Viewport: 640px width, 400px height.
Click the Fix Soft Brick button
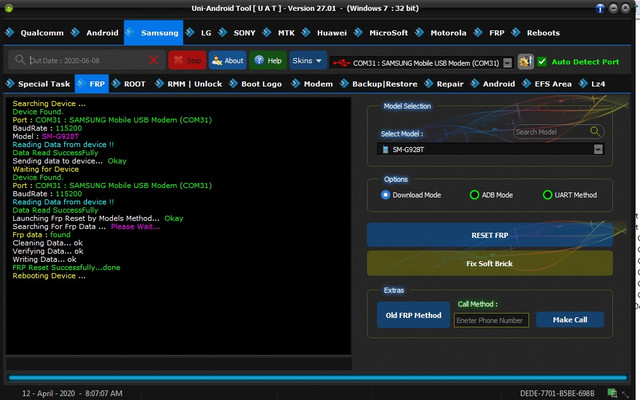(490, 263)
